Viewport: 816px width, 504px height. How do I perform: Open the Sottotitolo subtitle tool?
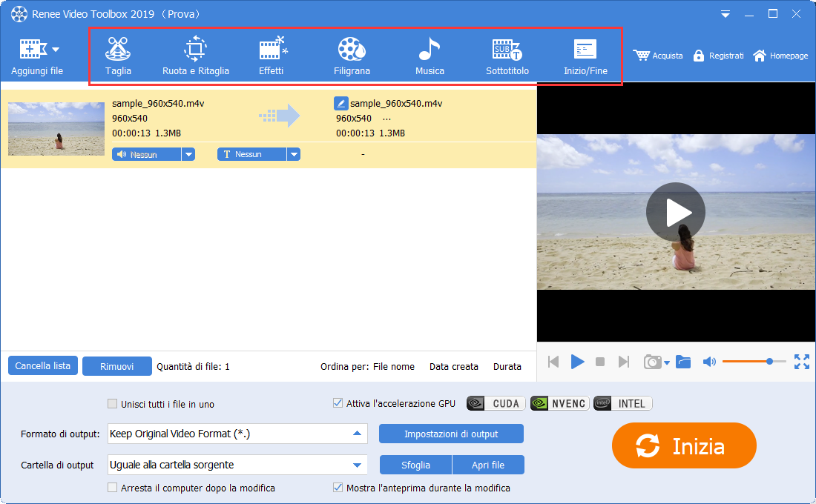[507, 56]
